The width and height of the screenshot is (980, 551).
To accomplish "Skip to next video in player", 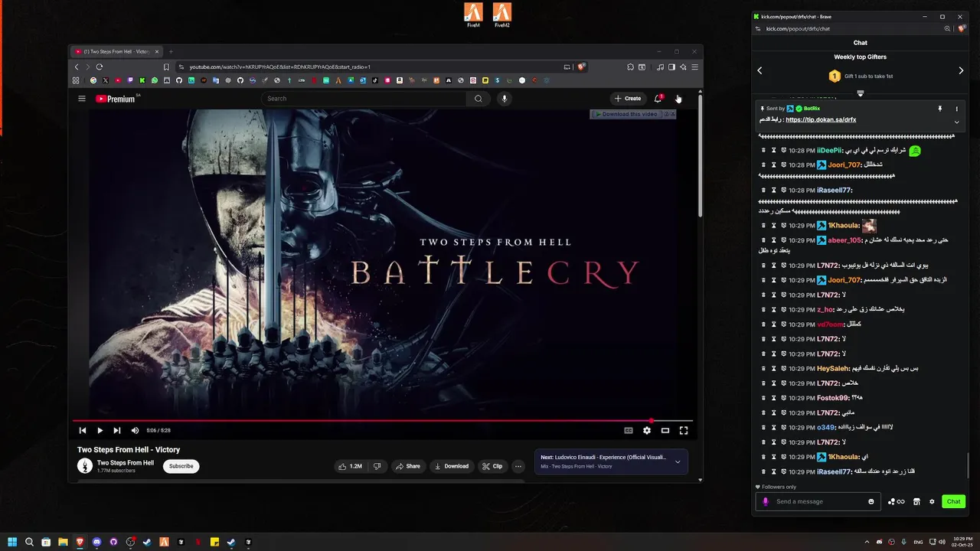I will coord(117,431).
